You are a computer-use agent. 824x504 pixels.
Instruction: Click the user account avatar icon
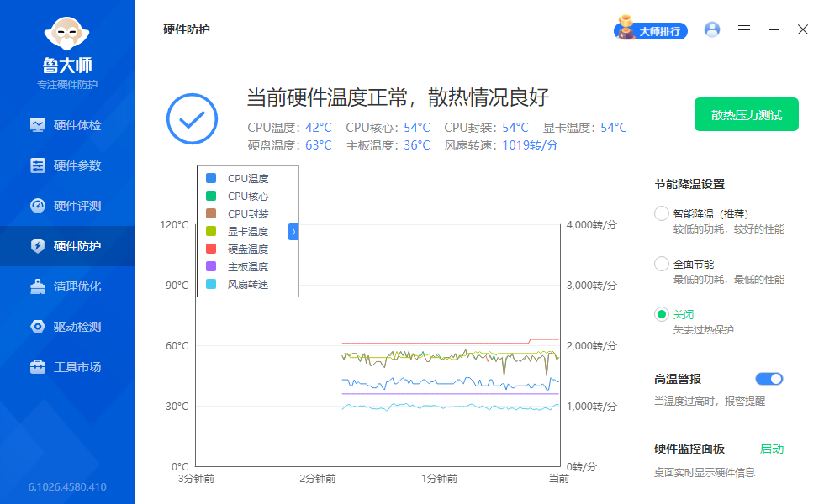pos(712,29)
